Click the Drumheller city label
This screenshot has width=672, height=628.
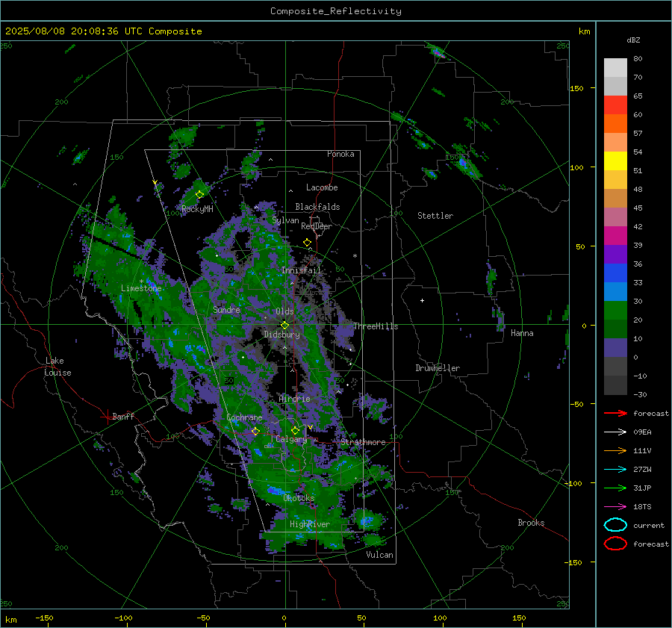pos(438,368)
